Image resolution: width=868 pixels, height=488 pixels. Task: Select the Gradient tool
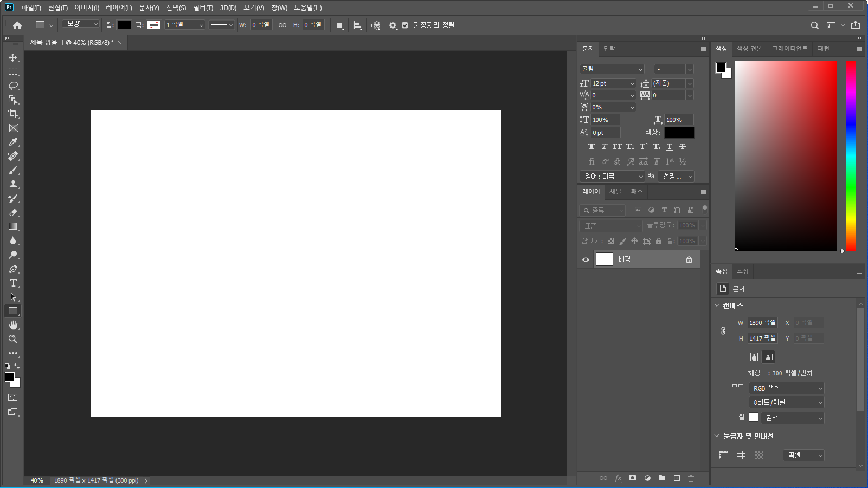pos(13,226)
